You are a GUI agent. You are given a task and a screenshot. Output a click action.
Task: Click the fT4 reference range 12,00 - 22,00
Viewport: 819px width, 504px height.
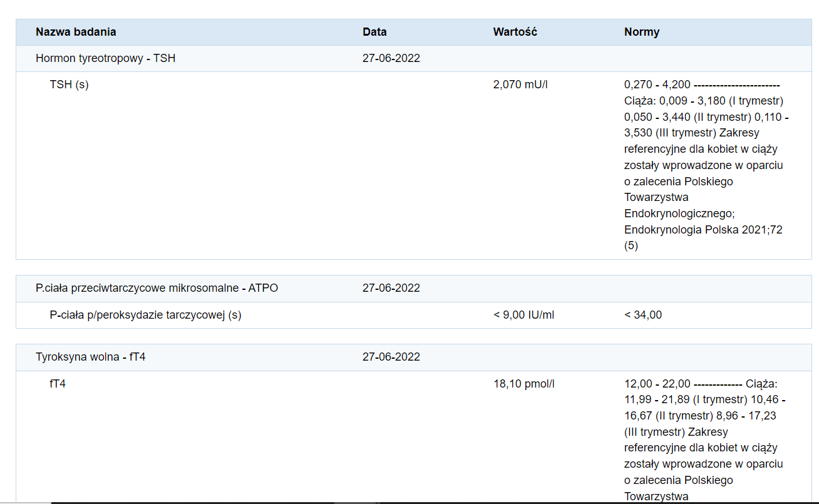click(657, 384)
